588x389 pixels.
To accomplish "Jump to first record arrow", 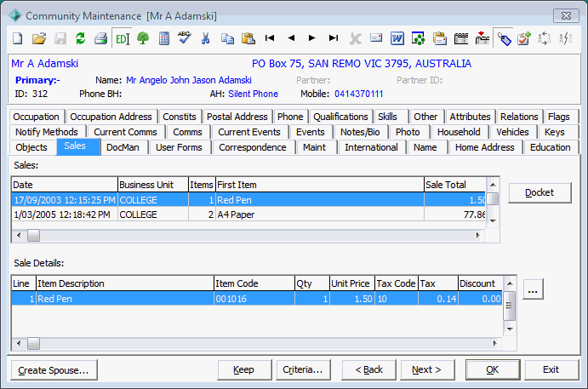I will click(x=270, y=38).
